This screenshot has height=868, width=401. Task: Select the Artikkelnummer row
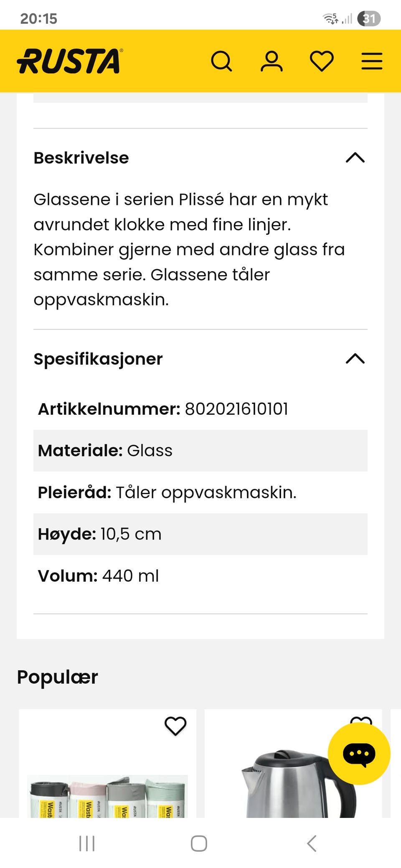point(200,409)
